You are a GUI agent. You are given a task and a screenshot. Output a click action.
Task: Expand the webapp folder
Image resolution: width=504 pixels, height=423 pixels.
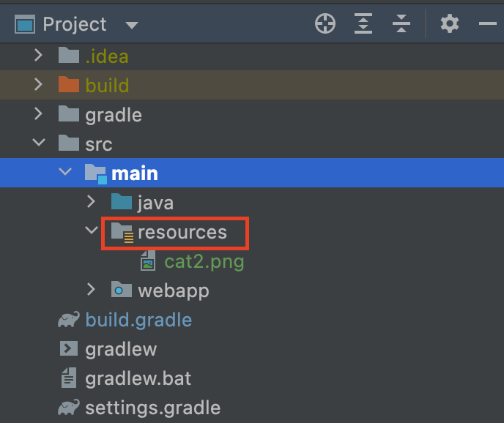point(91,290)
